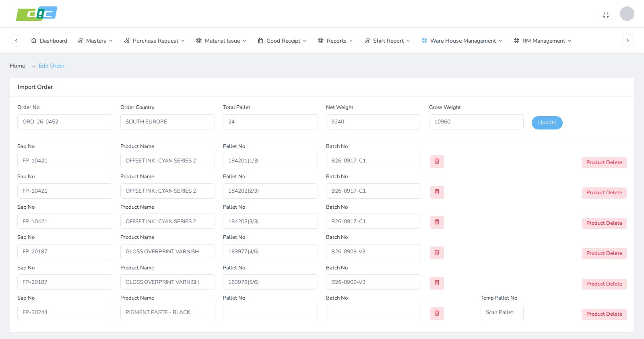Open the Dashboard menu item
Image resolution: width=644 pixels, height=339 pixels.
(x=49, y=41)
